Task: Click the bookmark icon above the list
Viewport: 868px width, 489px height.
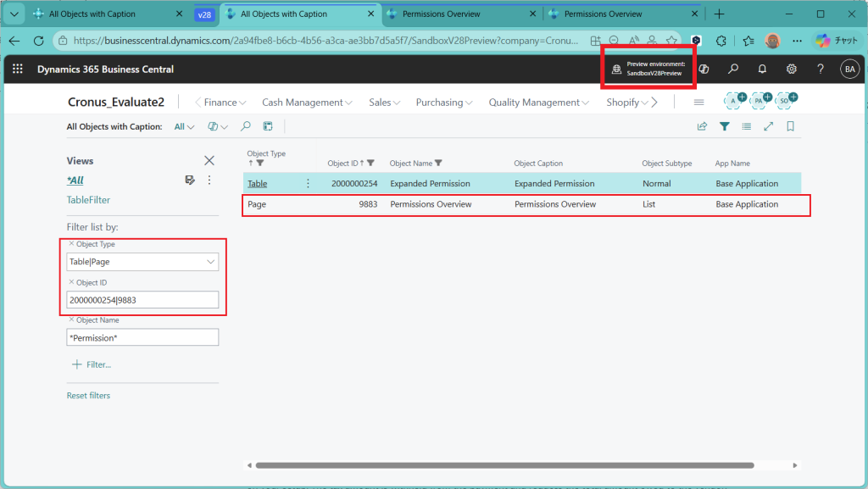Action: 790,126
